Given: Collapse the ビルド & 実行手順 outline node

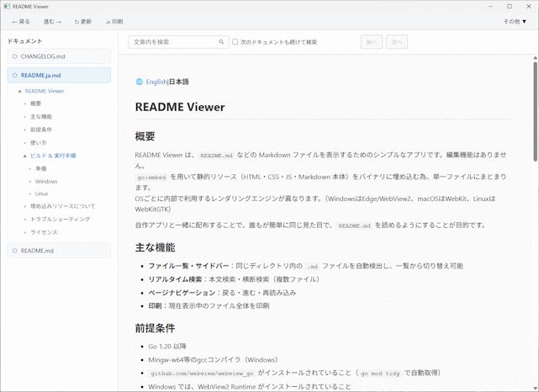Looking at the screenshot, I should click(x=24, y=156).
